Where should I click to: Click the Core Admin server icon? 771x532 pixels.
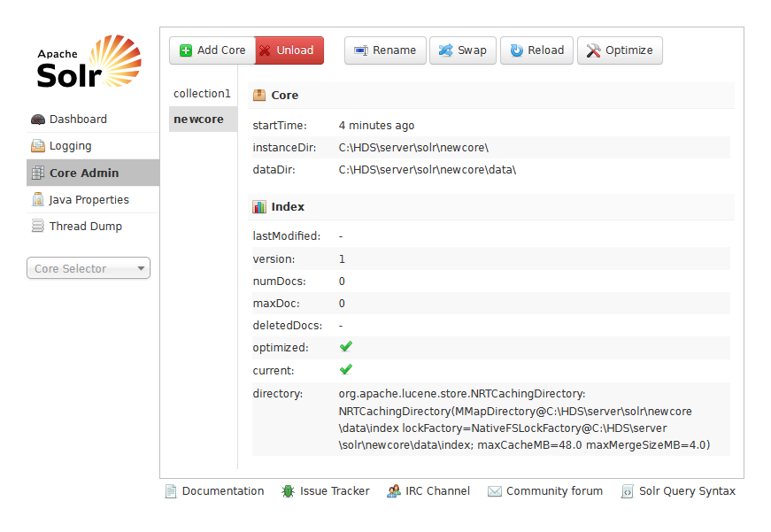38,173
